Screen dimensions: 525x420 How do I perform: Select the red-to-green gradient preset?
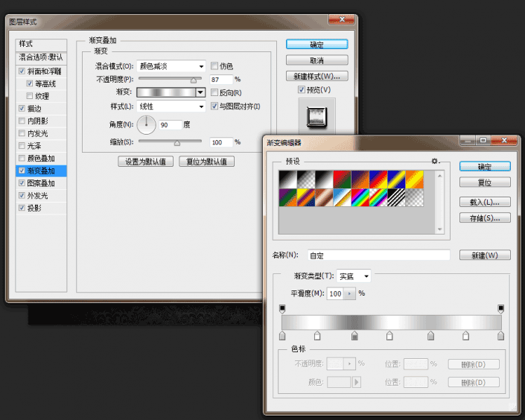click(343, 179)
